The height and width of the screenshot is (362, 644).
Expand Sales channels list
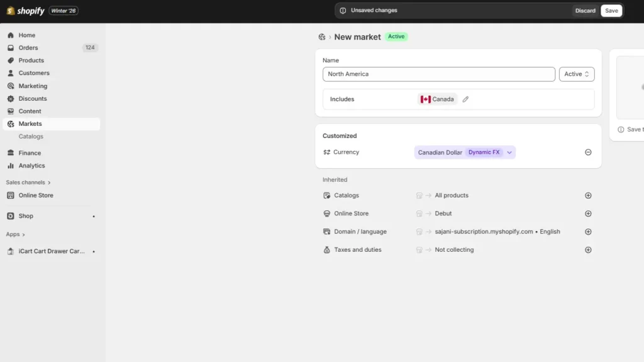(x=28, y=182)
